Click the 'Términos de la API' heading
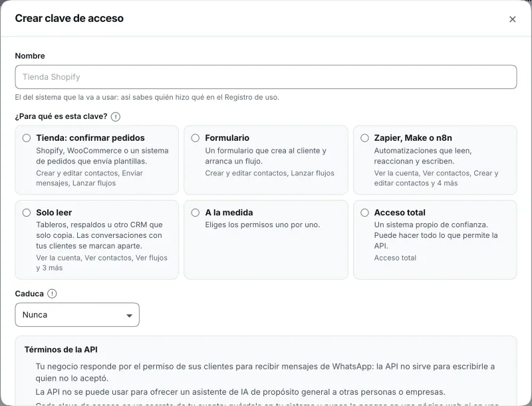Screen dimensions: 532x406 (61, 350)
